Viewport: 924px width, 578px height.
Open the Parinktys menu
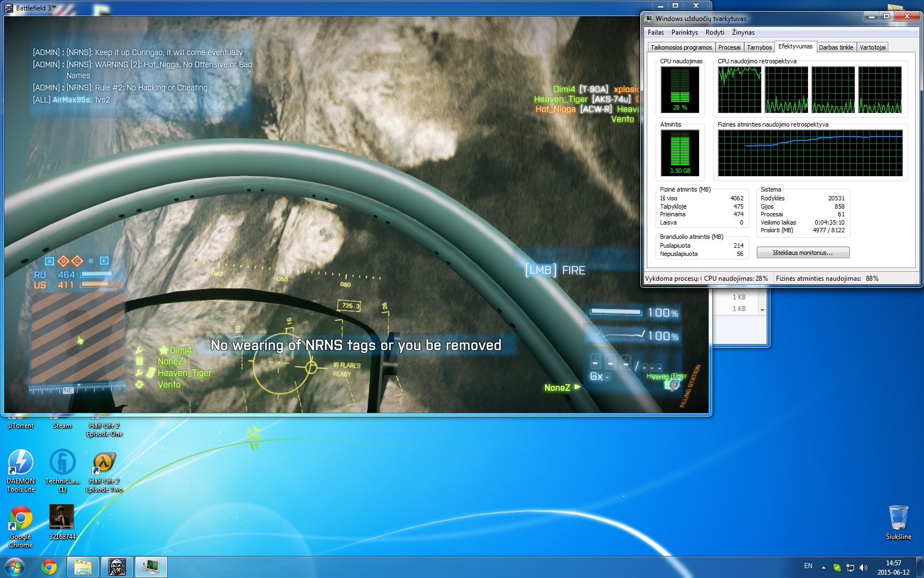coord(684,32)
